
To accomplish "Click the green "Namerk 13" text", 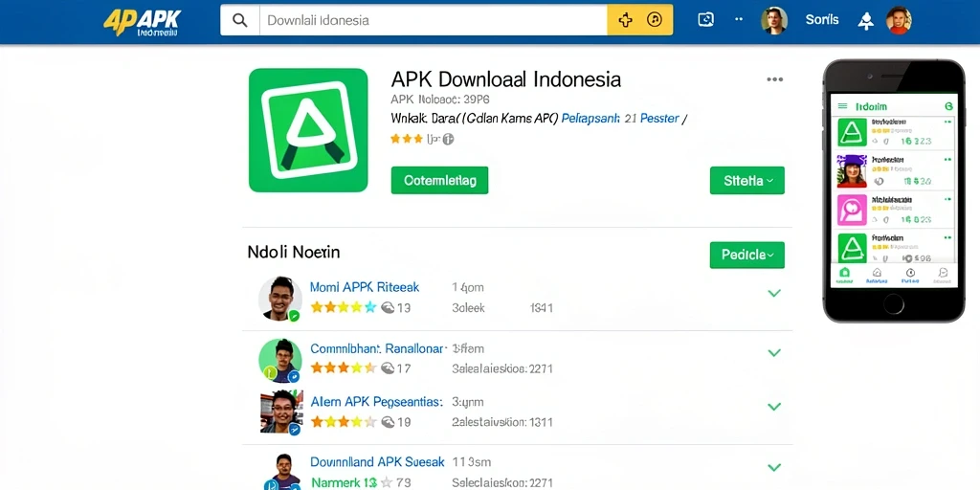I will point(344,482).
